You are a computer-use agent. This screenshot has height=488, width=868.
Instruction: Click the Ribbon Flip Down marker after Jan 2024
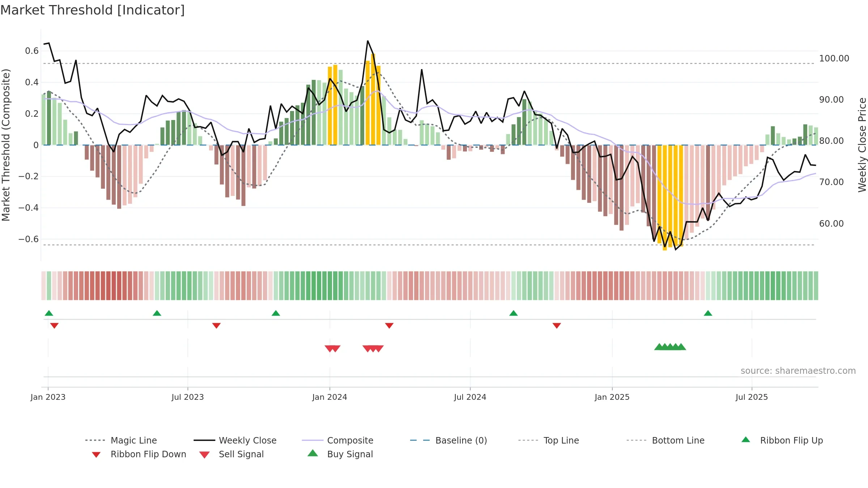pos(389,326)
